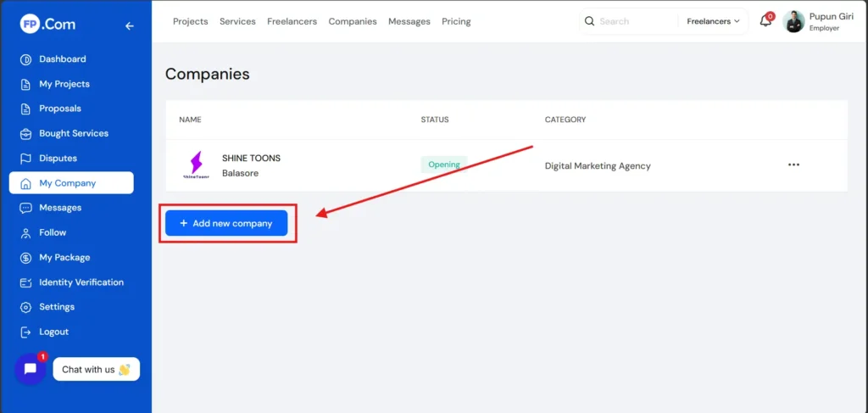
Task: Click the Add new company button
Action: click(x=226, y=223)
